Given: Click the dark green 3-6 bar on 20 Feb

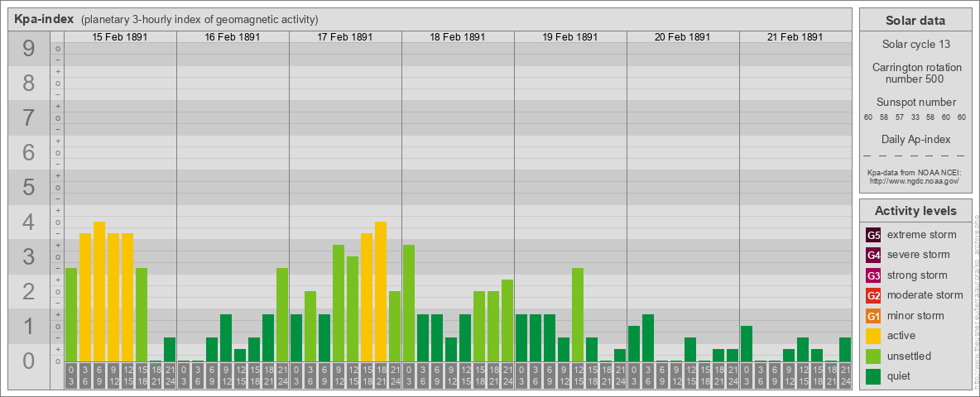Looking at the screenshot, I should click(648, 337).
